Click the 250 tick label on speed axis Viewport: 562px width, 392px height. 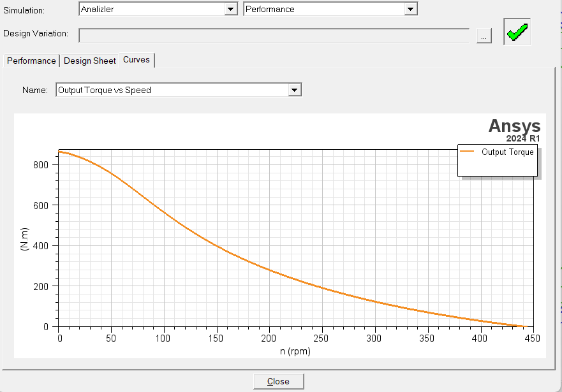pos(322,337)
